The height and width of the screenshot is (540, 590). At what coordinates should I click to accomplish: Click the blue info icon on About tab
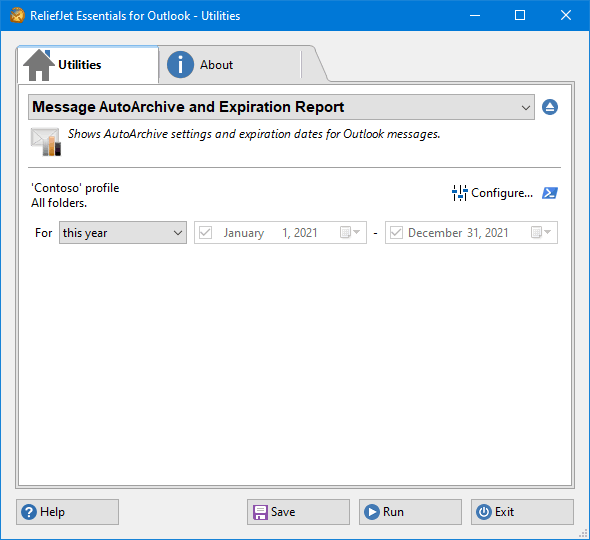(x=180, y=65)
